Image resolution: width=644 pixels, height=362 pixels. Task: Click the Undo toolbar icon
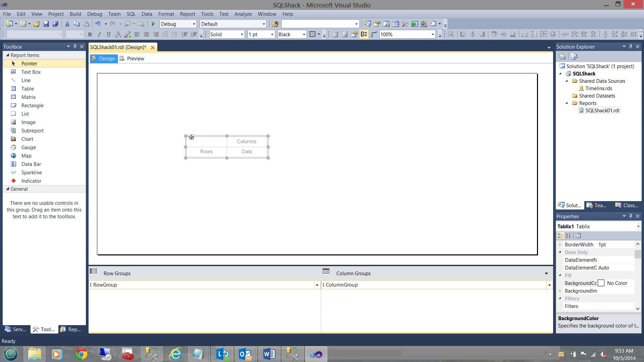pos(98,24)
